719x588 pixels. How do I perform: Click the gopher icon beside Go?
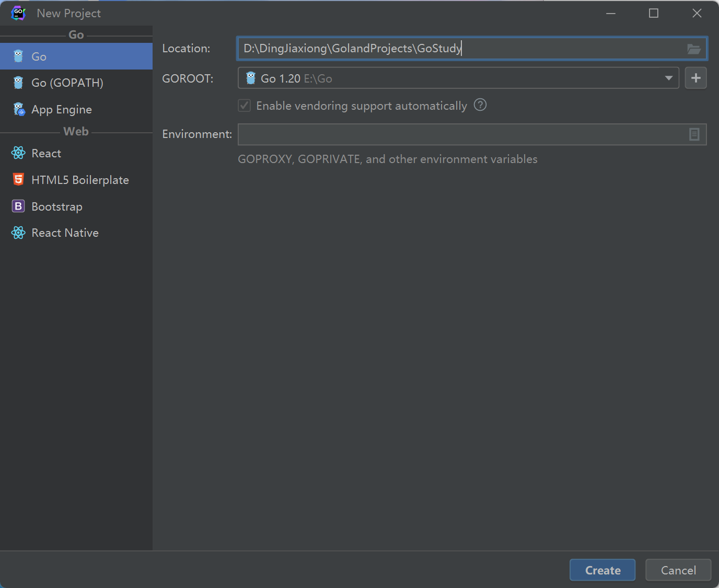(18, 56)
